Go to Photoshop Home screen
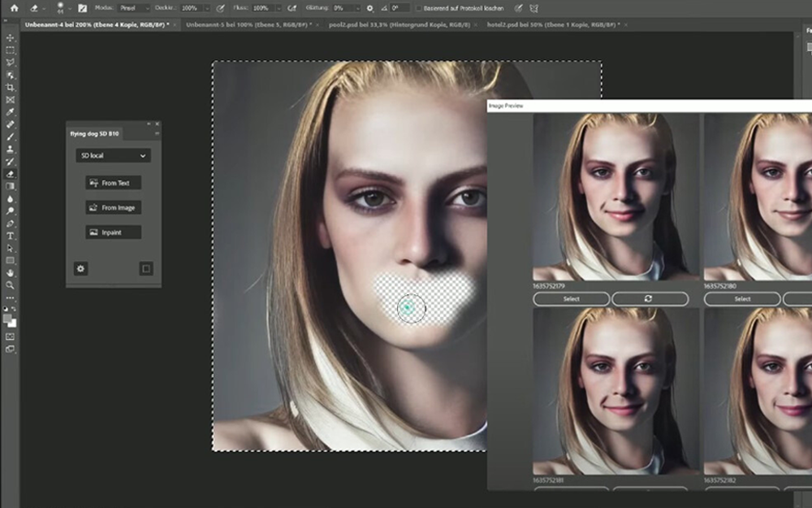This screenshot has width=812, height=508. click(15, 8)
